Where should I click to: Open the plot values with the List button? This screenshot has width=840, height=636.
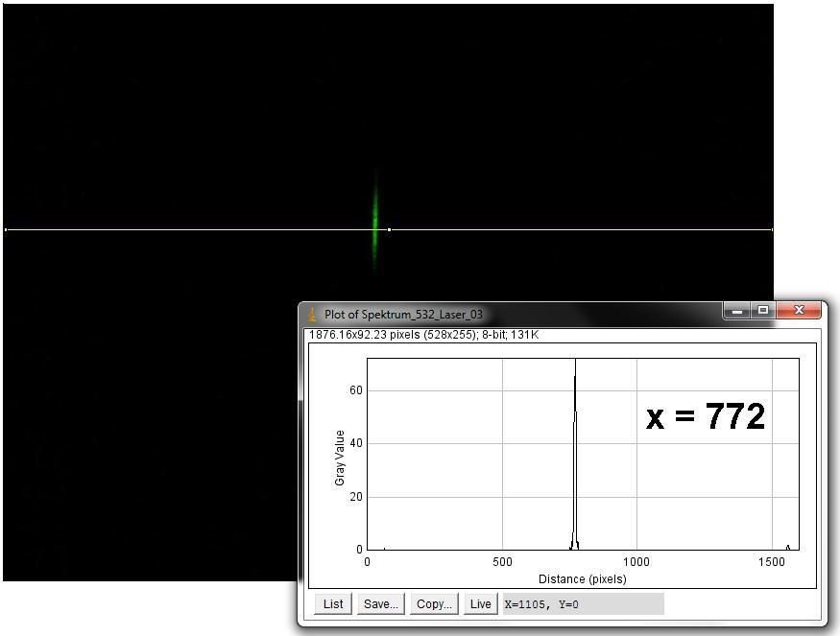[x=332, y=604]
